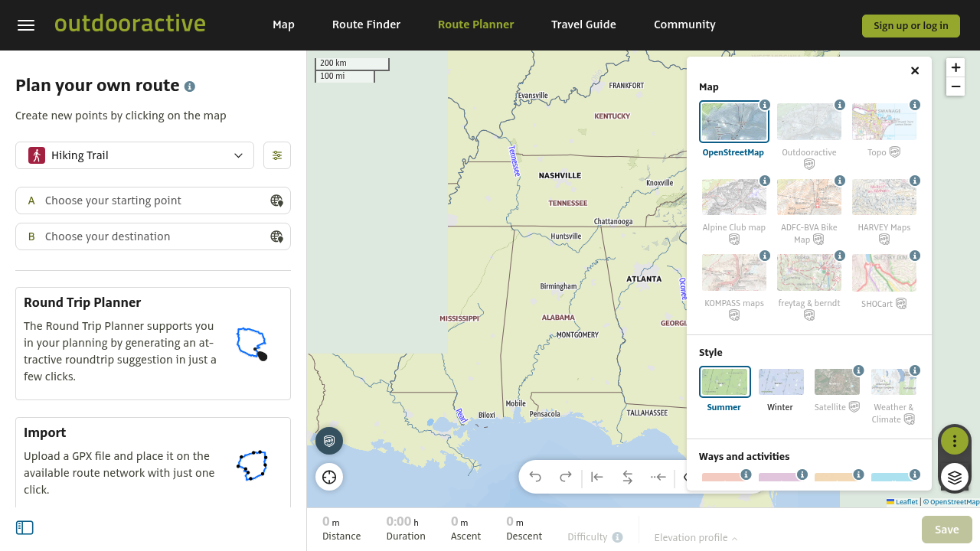Open the Map menu item
Screen dimensions: 980x551
[283, 24]
